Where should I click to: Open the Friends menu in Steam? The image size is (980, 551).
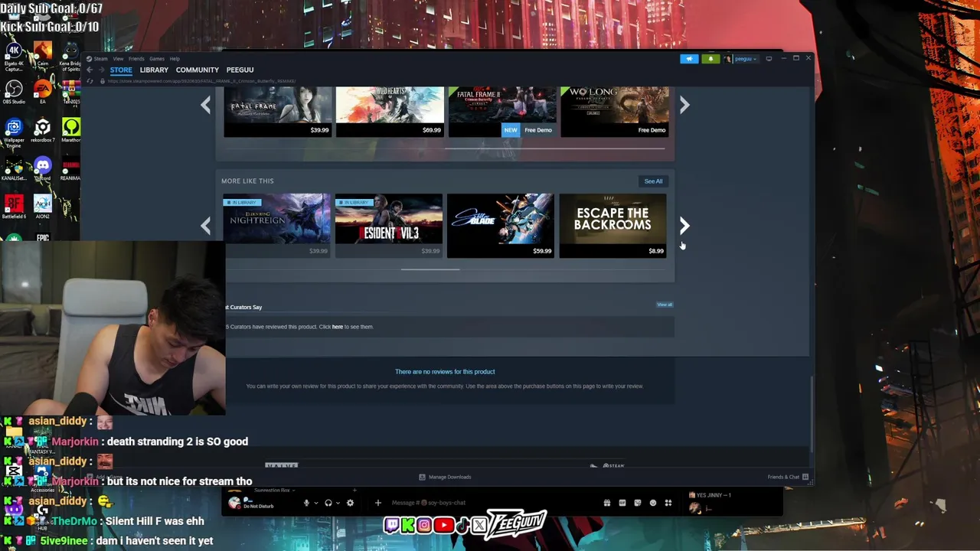click(x=136, y=59)
